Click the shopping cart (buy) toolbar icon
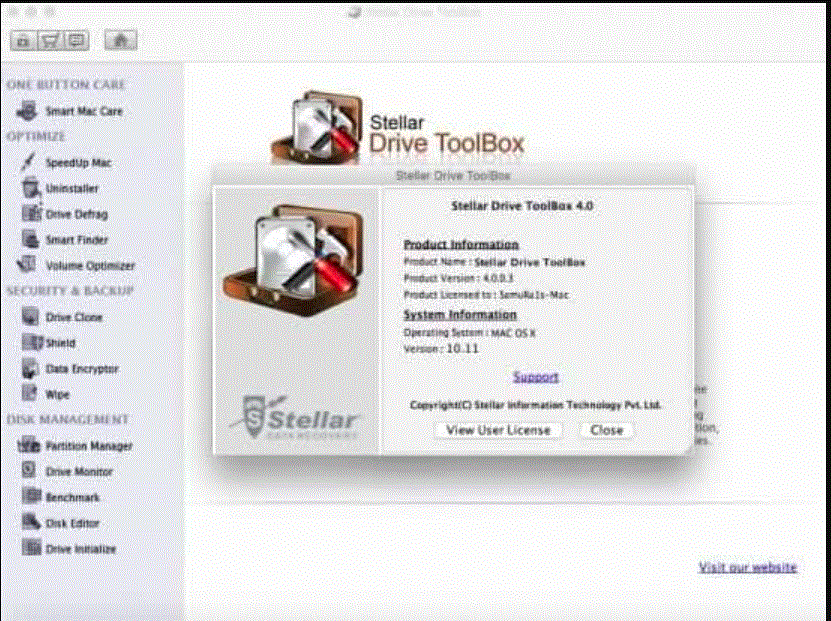 click(x=49, y=41)
